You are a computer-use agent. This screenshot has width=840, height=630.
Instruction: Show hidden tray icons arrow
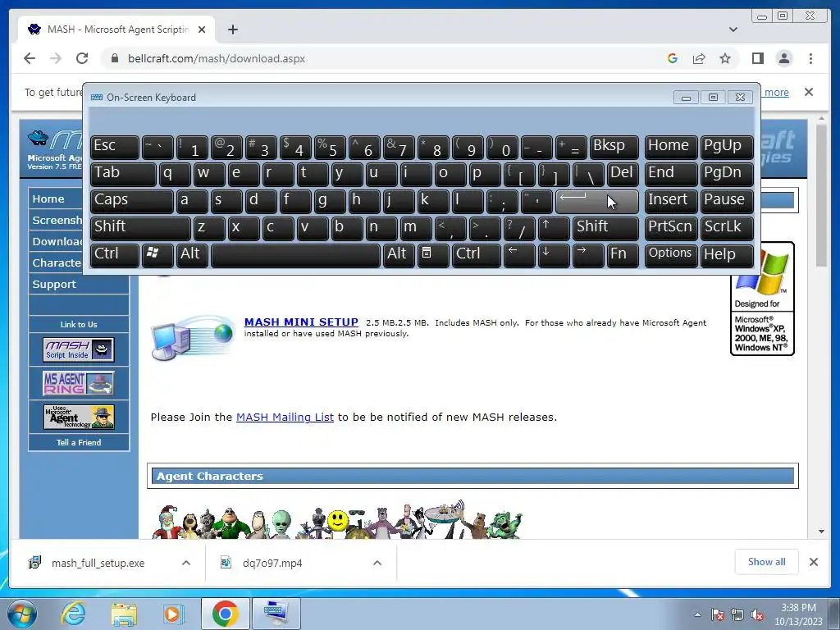coord(697,614)
